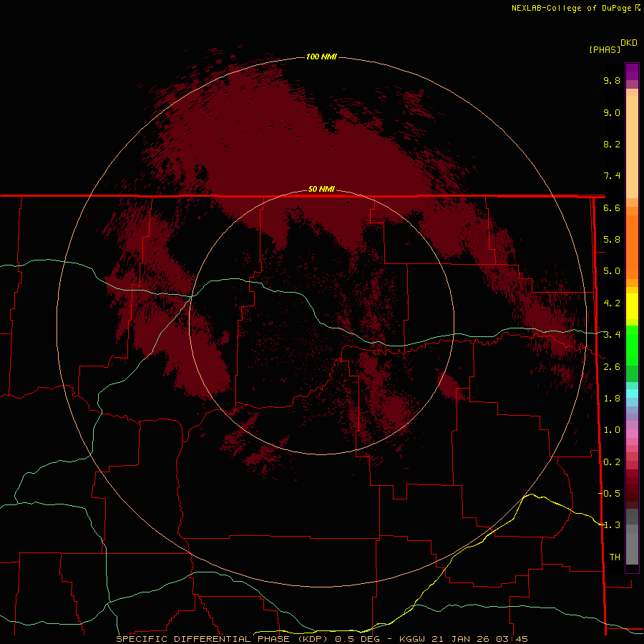The height and width of the screenshot is (644, 644).
Task: Click the 2.6 value on the color scale
Action: (612, 367)
